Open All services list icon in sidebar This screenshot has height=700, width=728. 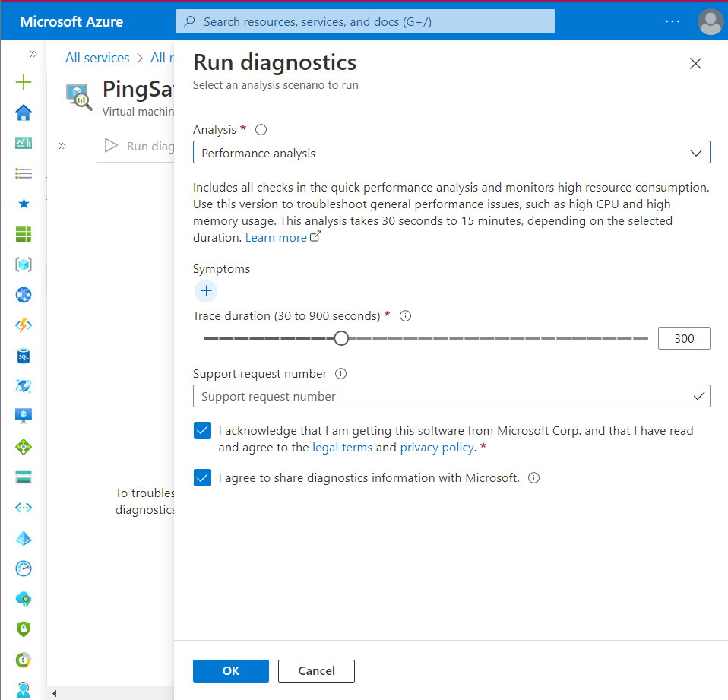pyautogui.click(x=24, y=173)
